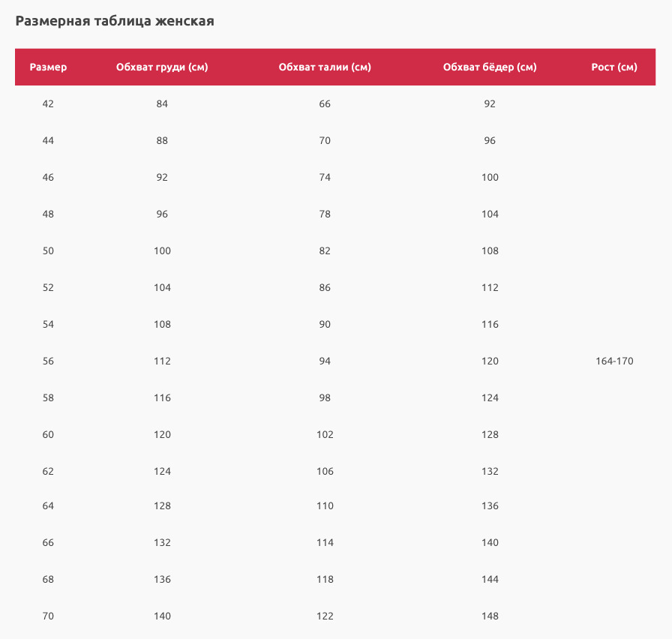Image resolution: width=672 pixels, height=639 pixels.
Task: Select size 64 in the Размер column
Action: click(48, 506)
